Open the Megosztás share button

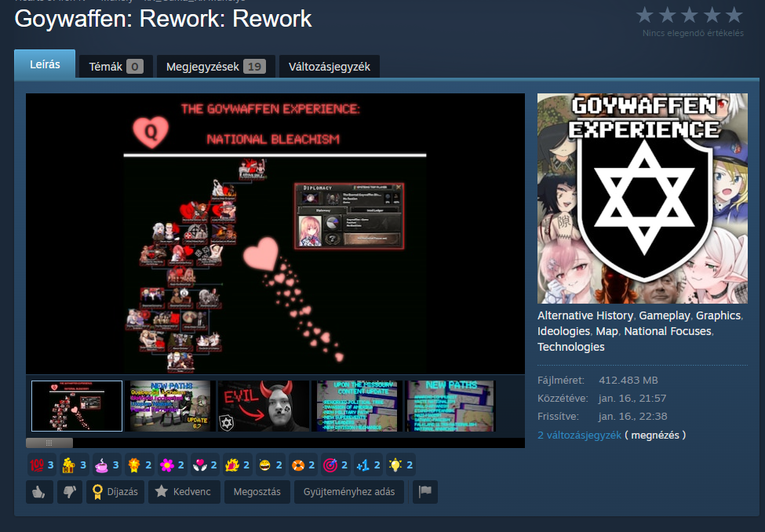point(257,491)
